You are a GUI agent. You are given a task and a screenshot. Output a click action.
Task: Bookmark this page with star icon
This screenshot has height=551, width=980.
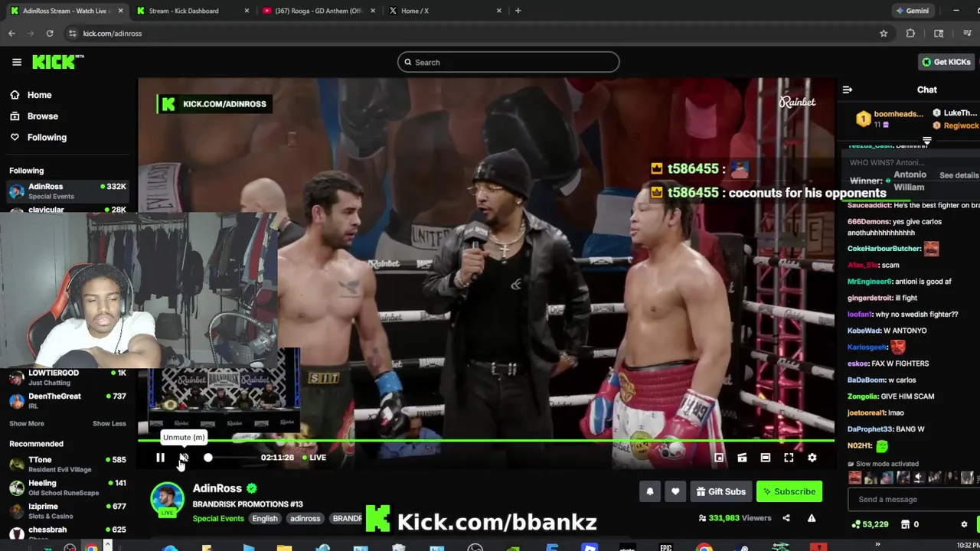pos(884,34)
